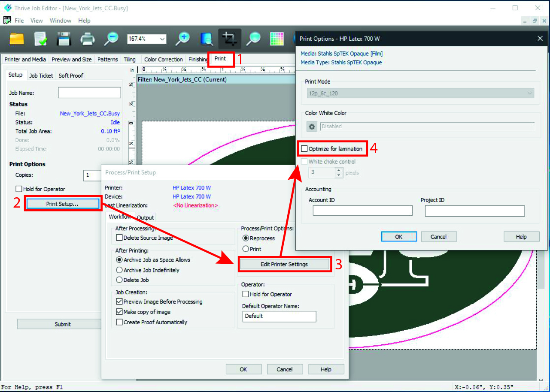Select Delete Job radio option
Screen dimensions: 550x392
click(x=119, y=280)
